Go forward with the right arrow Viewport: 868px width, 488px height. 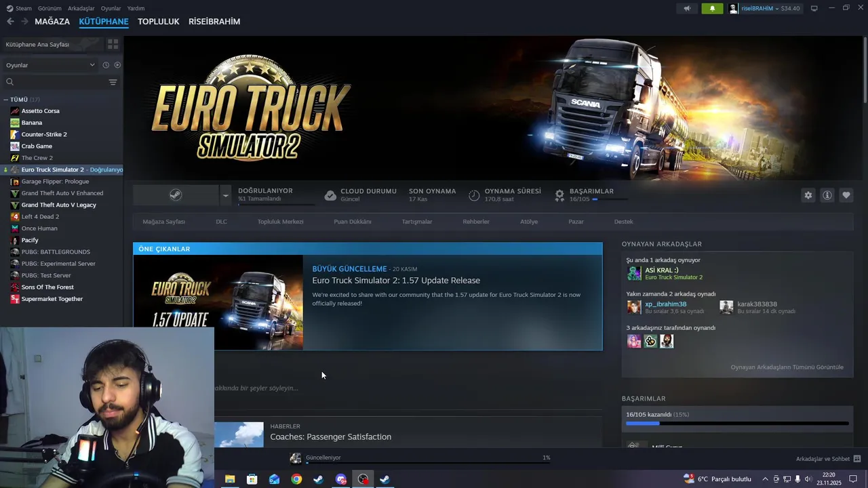pos(25,22)
